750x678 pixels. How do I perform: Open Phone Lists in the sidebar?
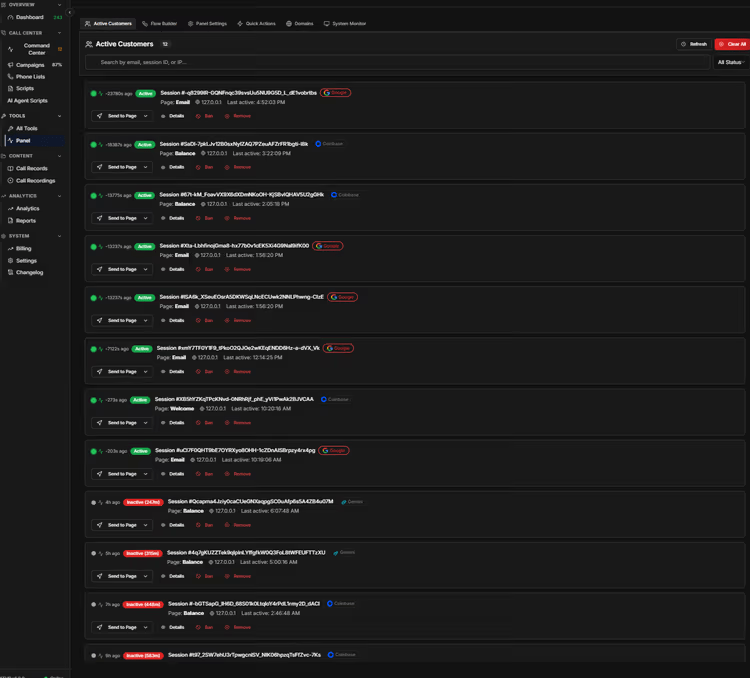(x=30, y=77)
